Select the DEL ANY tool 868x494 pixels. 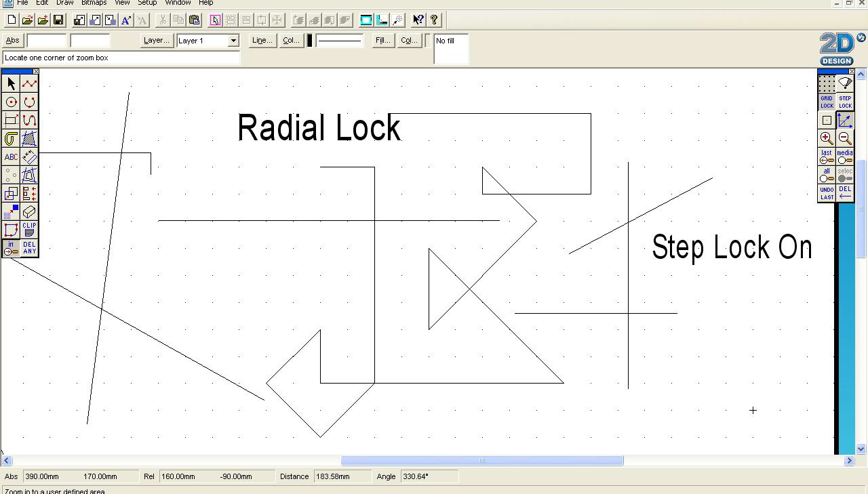tap(29, 247)
